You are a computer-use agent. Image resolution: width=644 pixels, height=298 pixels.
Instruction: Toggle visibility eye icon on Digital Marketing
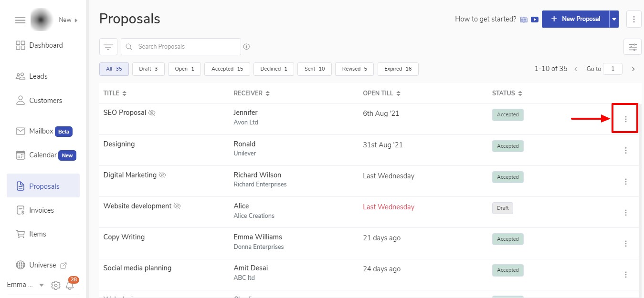[x=162, y=175]
